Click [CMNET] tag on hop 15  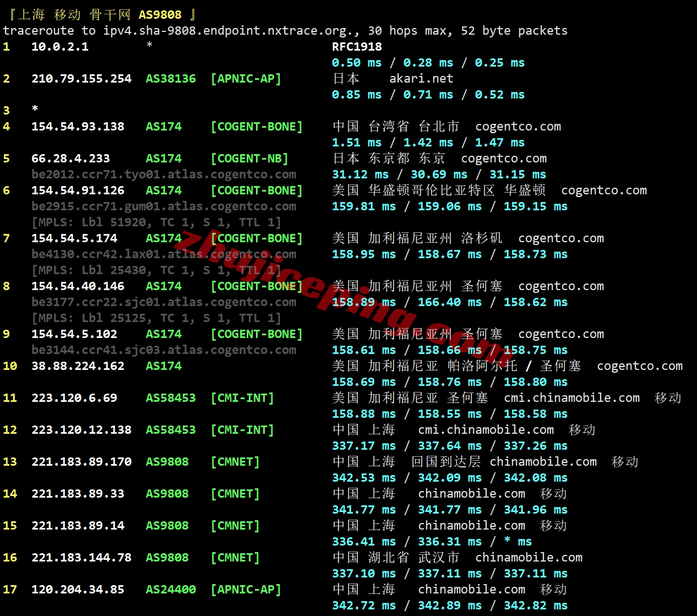tap(235, 526)
